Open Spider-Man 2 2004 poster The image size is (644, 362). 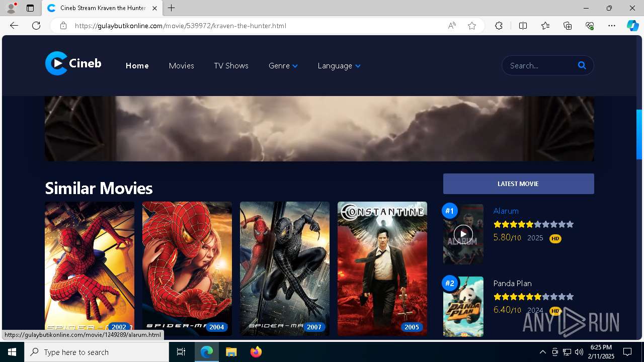[x=187, y=268]
